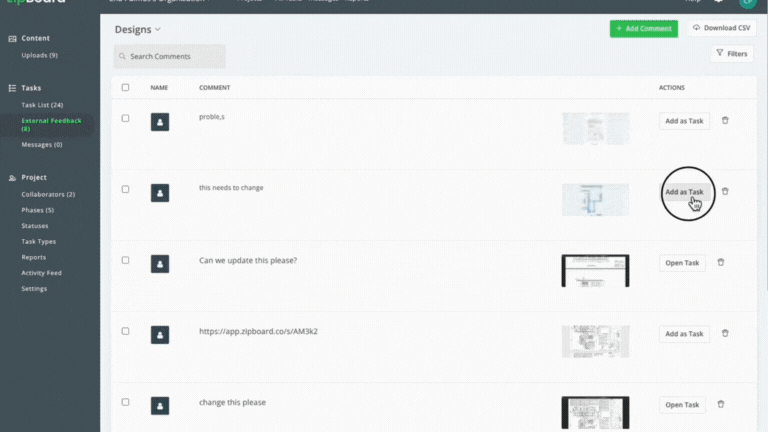Delete the 'Can we update this please?' comment
This screenshot has width=768, height=432.
pyautogui.click(x=720, y=263)
